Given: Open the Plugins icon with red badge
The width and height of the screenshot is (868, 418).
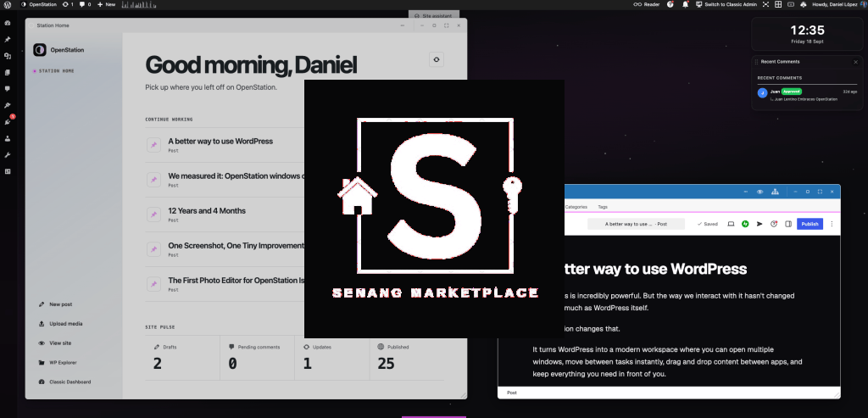Looking at the screenshot, I should tap(8, 121).
